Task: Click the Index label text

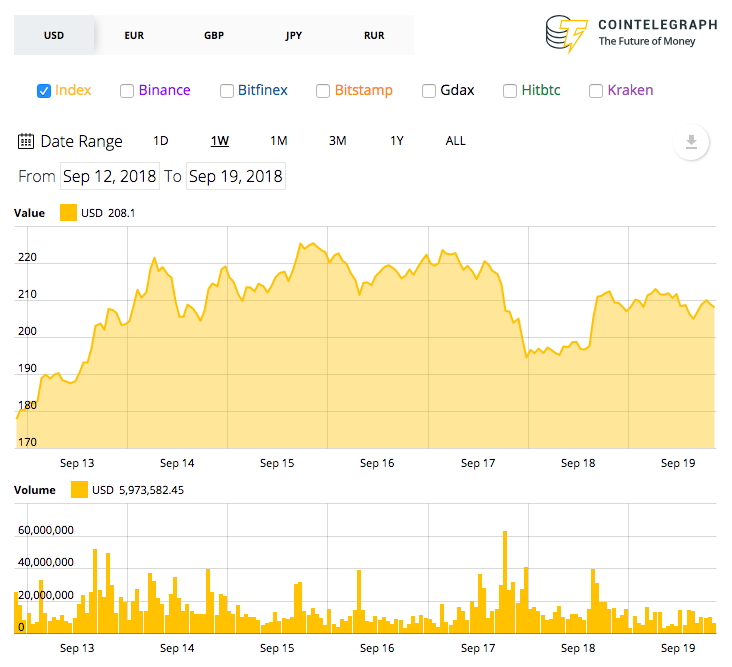Action: pyautogui.click(x=73, y=90)
